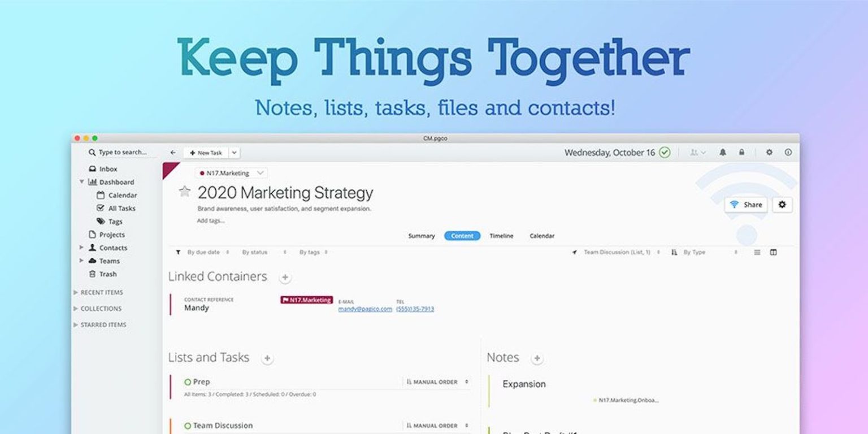The width and height of the screenshot is (868, 434).
Task: Click the Share button
Action: [x=746, y=205]
